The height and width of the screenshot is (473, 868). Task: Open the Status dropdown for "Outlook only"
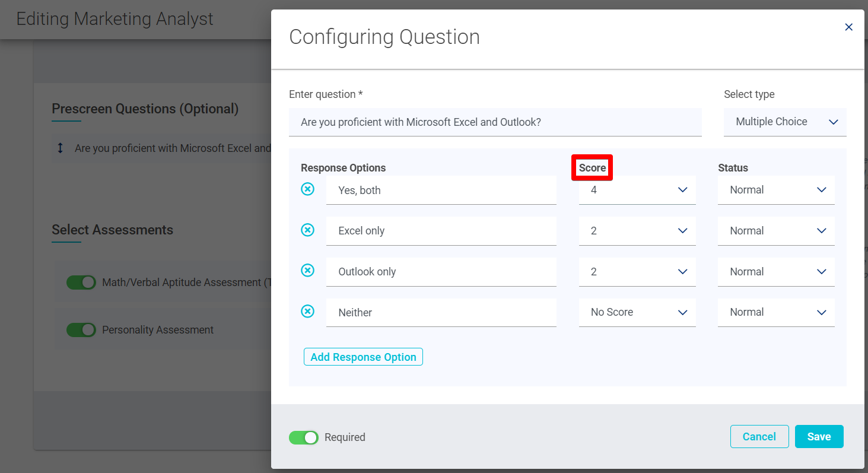point(776,271)
